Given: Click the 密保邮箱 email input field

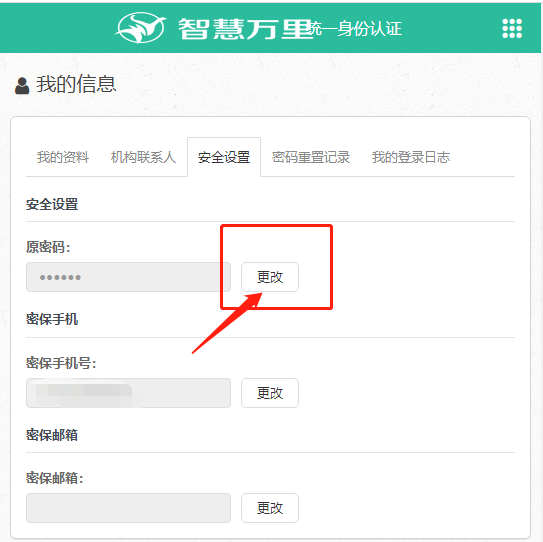Looking at the screenshot, I should click(128, 508).
